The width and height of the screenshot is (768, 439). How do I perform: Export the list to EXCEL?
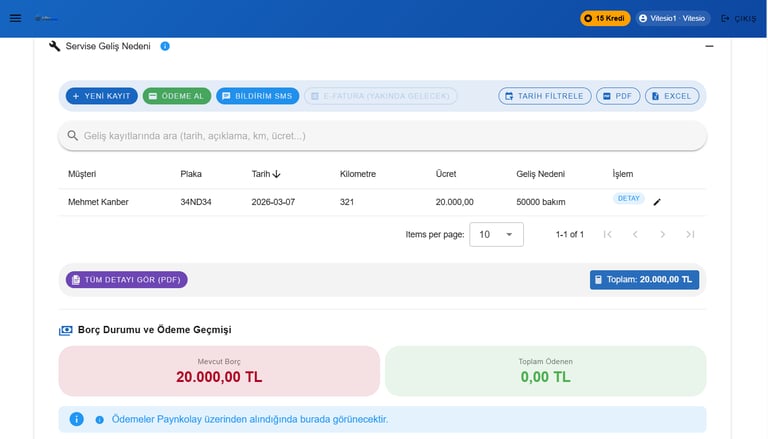click(672, 96)
